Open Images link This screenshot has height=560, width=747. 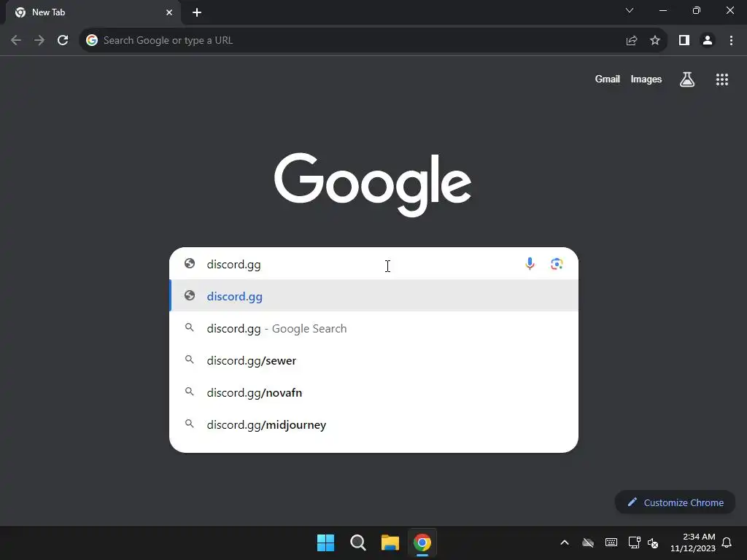tap(646, 79)
